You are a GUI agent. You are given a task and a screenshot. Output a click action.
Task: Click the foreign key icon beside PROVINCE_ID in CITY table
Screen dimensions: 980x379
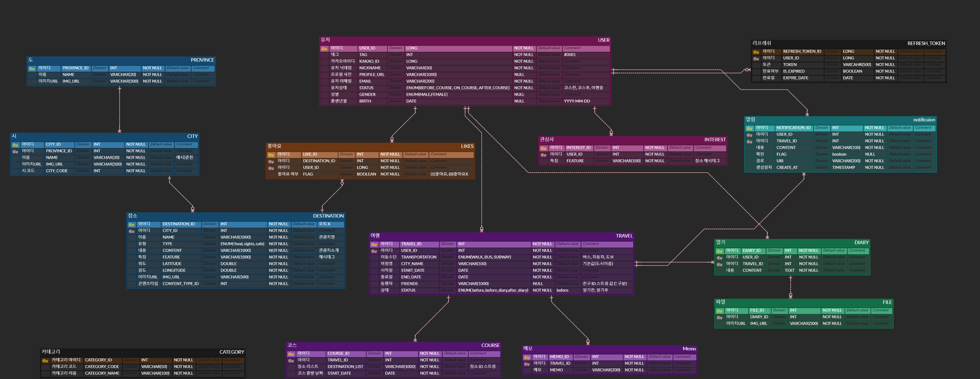point(15,152)
